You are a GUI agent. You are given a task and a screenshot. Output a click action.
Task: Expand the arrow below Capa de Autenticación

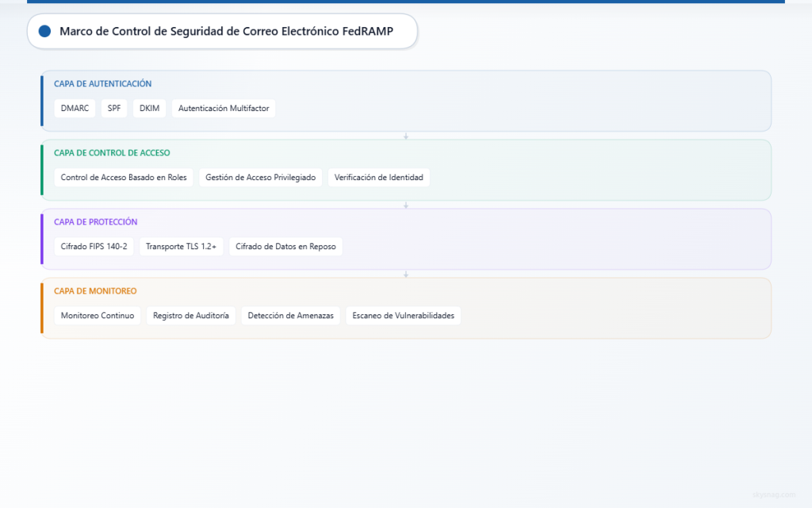(x=406, y=136)
